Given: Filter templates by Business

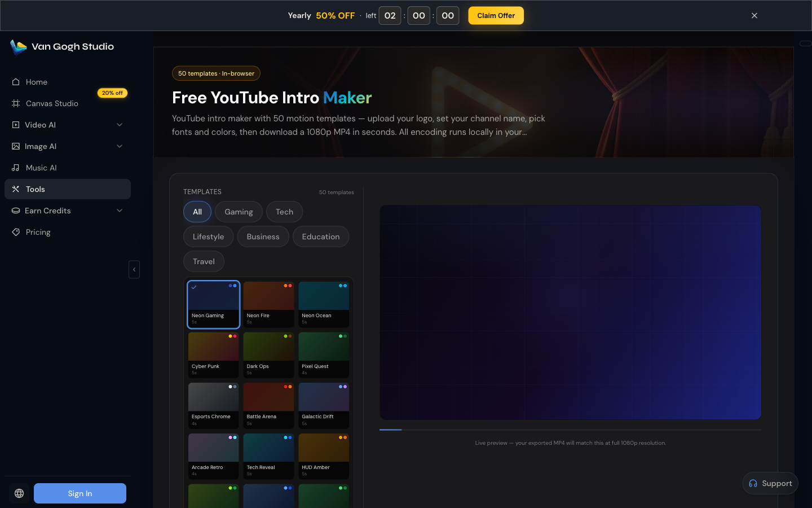Looking at the screenshot, I should [263, 237].
